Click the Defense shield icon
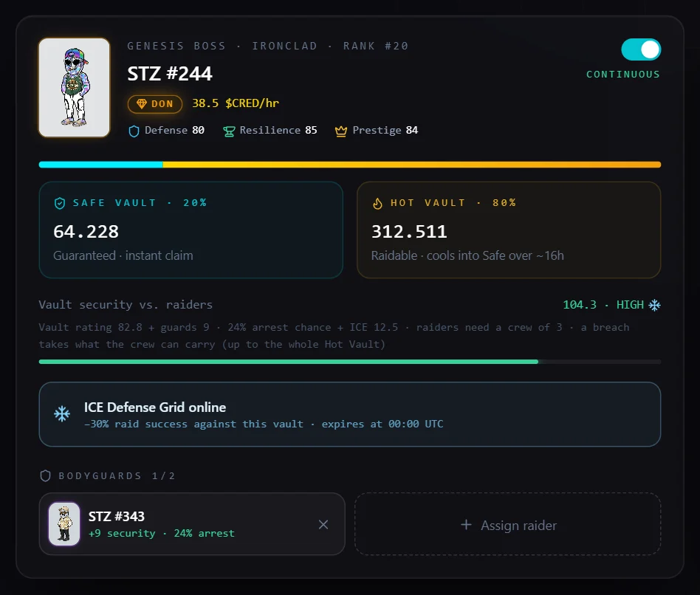The image size is (700, 595). click(134, 131)
